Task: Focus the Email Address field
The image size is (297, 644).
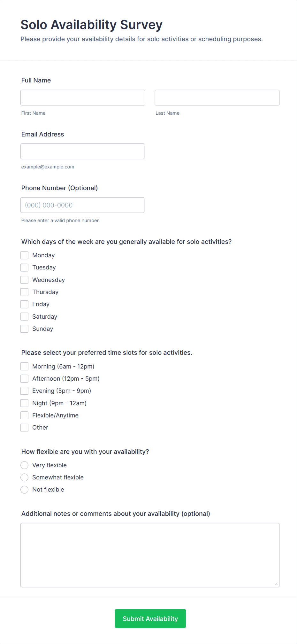Action: point(82,151)
